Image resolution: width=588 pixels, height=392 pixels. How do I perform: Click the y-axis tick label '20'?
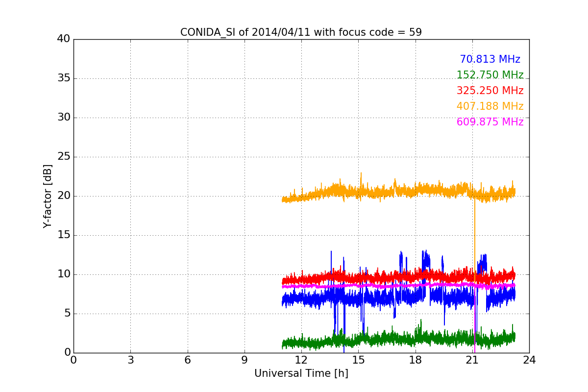click(64, 196)
